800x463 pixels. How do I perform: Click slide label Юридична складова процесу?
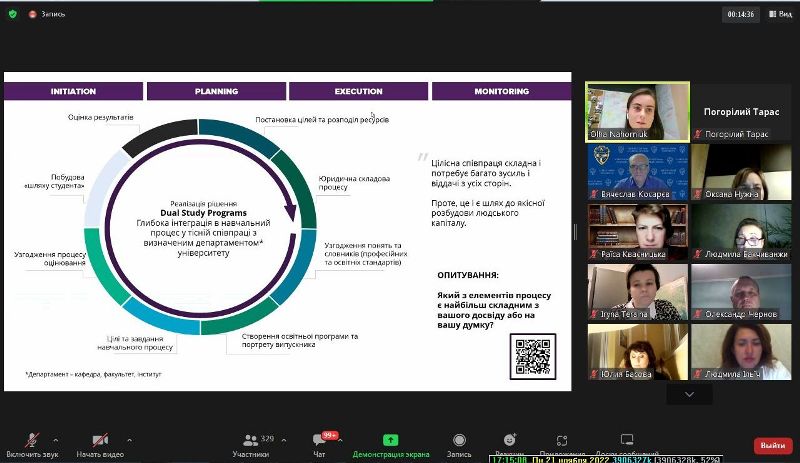coord(354,183)
